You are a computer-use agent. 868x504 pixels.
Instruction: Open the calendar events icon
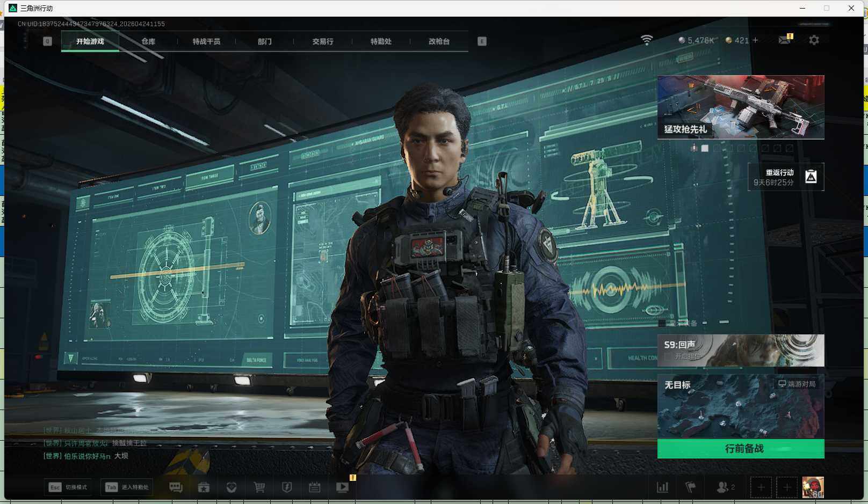315,487
